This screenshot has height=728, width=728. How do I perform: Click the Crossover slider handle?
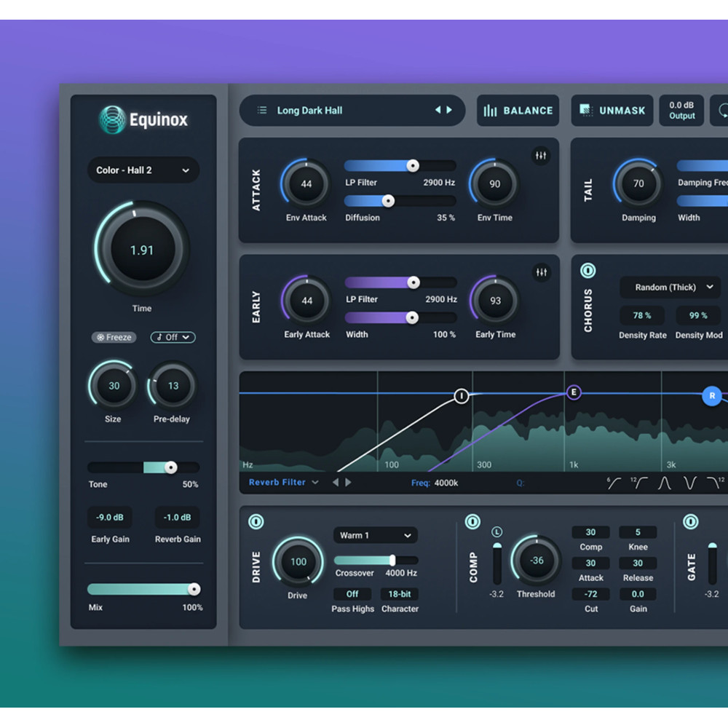[x=392, y=560]
